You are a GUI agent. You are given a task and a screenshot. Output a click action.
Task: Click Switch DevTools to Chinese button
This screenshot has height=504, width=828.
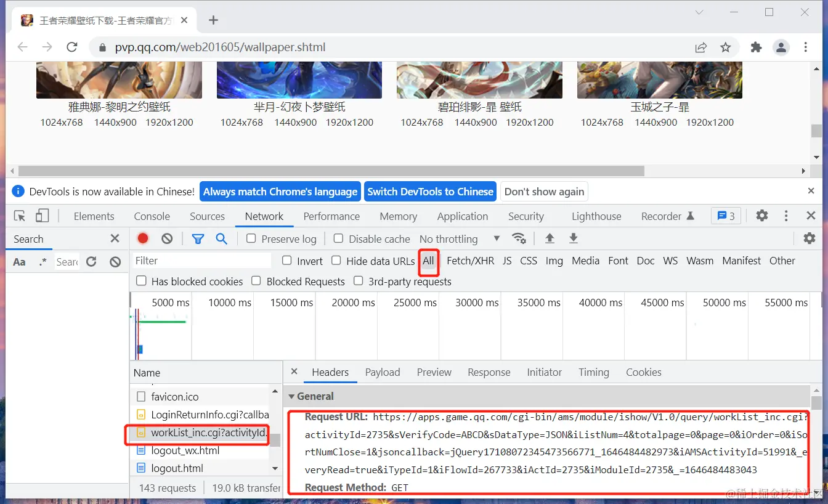[431, 192]
